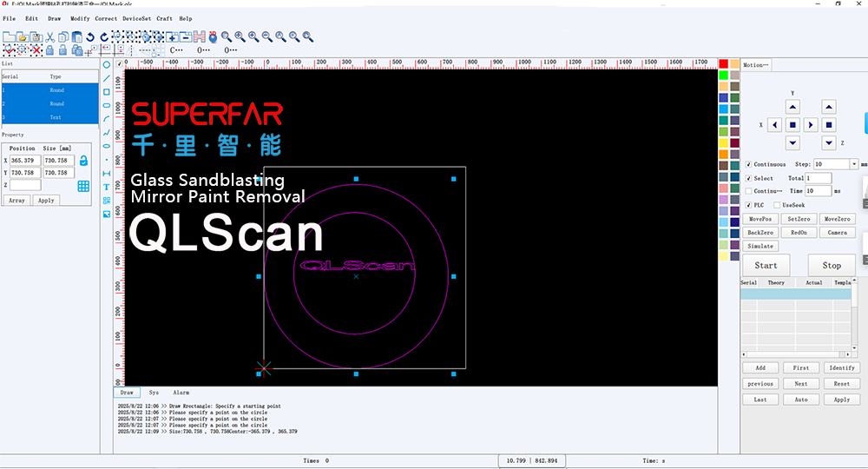
Task: Jog Z axis down arrow button
Action: 829,142
